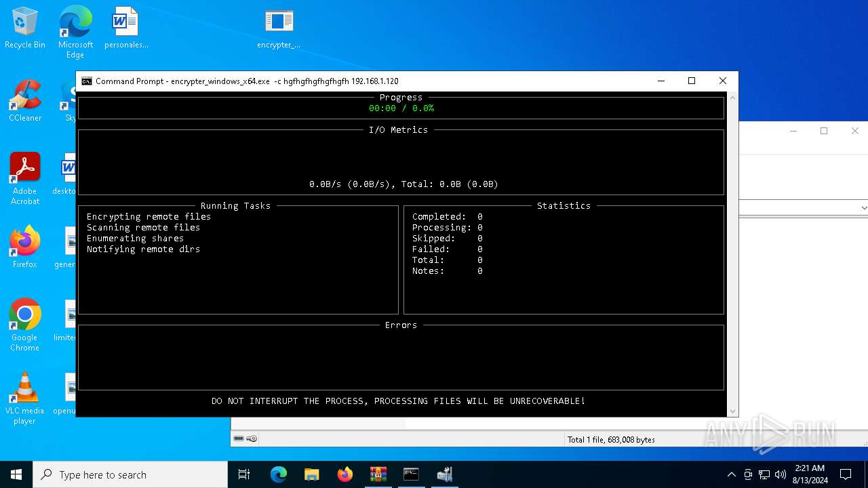The image size is (868, 488).
Task: Click the I/O Metrics throughput line
Action: (x=403, y=184)
